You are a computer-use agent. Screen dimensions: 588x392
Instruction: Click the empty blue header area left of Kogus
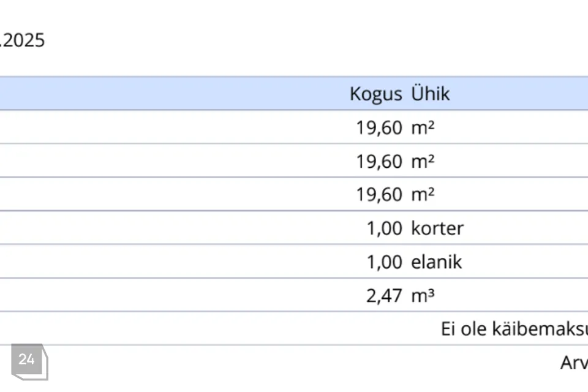pos(171,94)
